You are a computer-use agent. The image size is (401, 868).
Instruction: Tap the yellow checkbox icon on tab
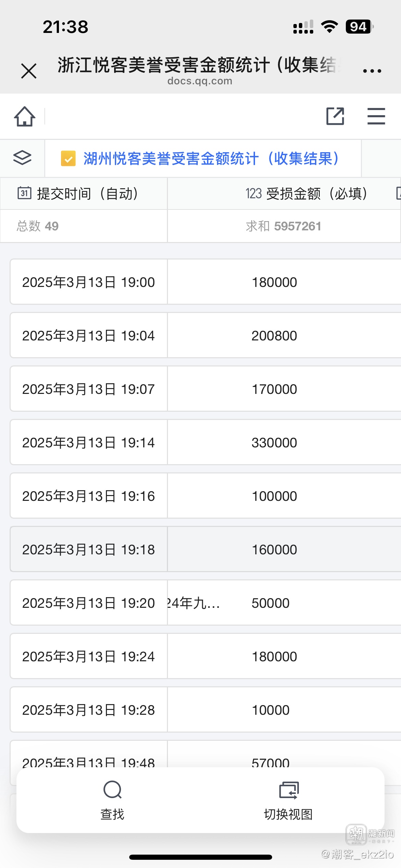68,159
